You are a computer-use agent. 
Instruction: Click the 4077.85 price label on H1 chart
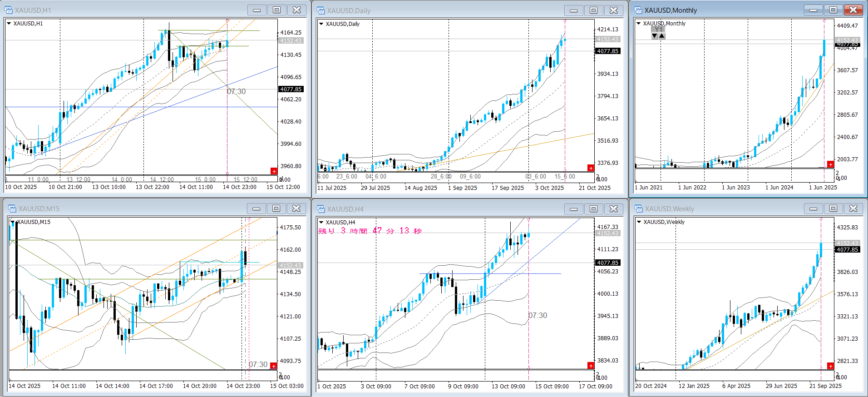(x=291, y=89)
